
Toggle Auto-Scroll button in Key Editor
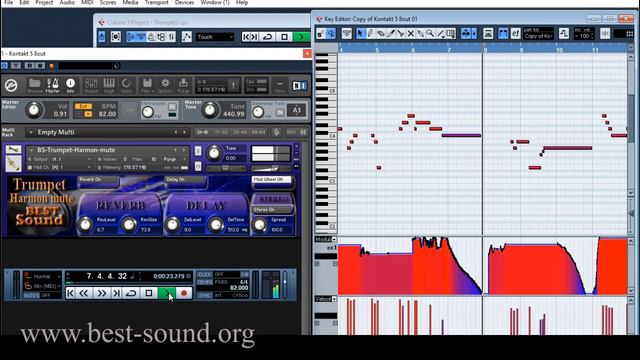pyautogui.click(x=466, y=33)
